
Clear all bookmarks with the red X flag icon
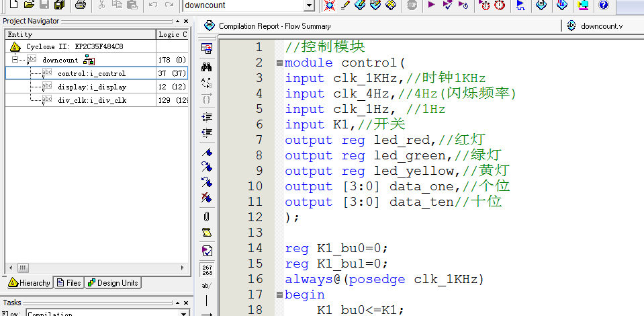click(207, 198)
